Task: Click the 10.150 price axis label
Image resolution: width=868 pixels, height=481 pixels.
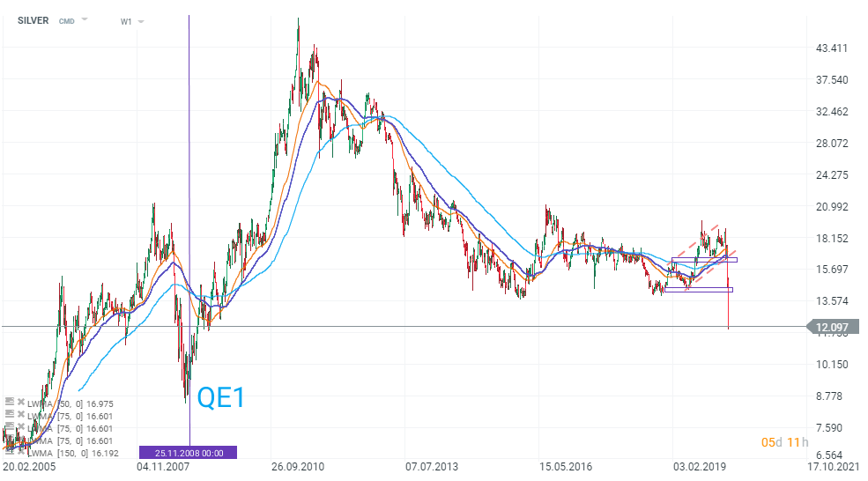Action: [x=832, y=364]
